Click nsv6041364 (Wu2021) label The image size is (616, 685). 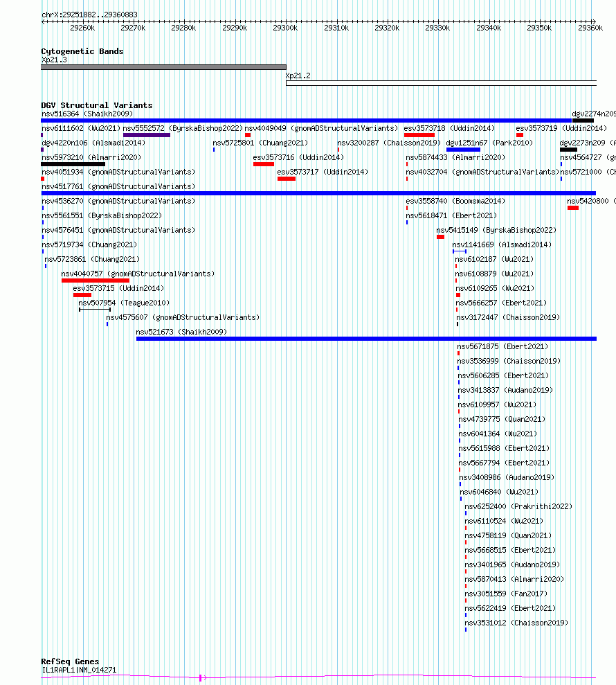tap(498, 434)
